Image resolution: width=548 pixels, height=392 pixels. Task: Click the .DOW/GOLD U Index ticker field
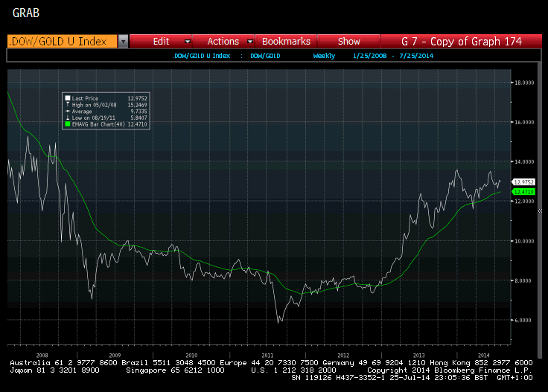click(x=63, y=42)
